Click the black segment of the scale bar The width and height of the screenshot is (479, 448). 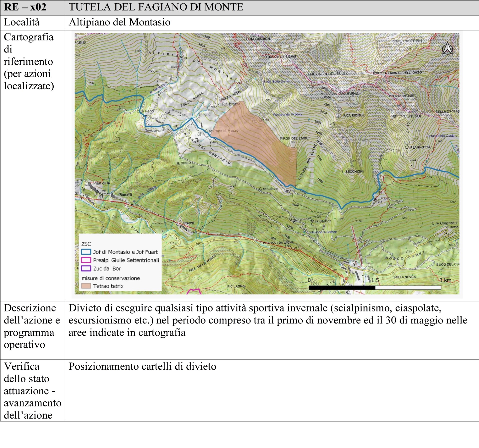[342, 288]
